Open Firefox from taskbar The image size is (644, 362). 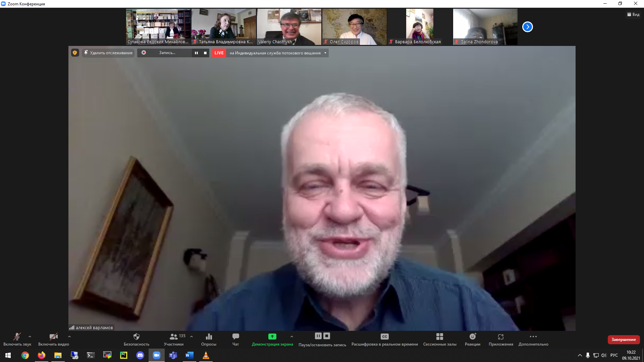pos(42,355)
